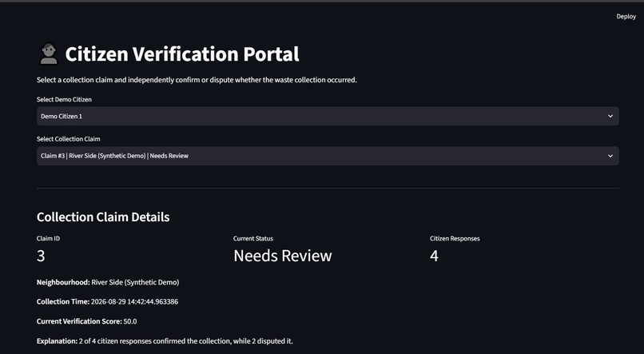Open the Select Collection Claim dropdown
The image size is (644, 354).
click(328, 156)
